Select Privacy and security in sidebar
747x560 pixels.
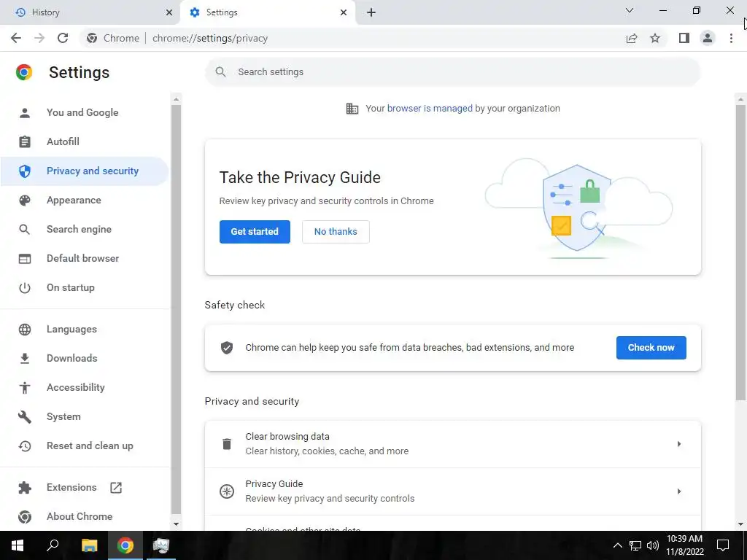pyautogui.click(x=84, y=171)
